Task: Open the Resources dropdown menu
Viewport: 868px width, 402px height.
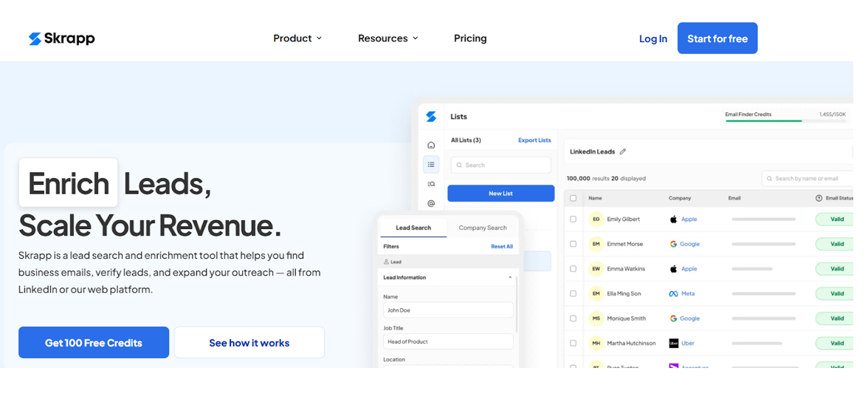Action: point(387,38)
